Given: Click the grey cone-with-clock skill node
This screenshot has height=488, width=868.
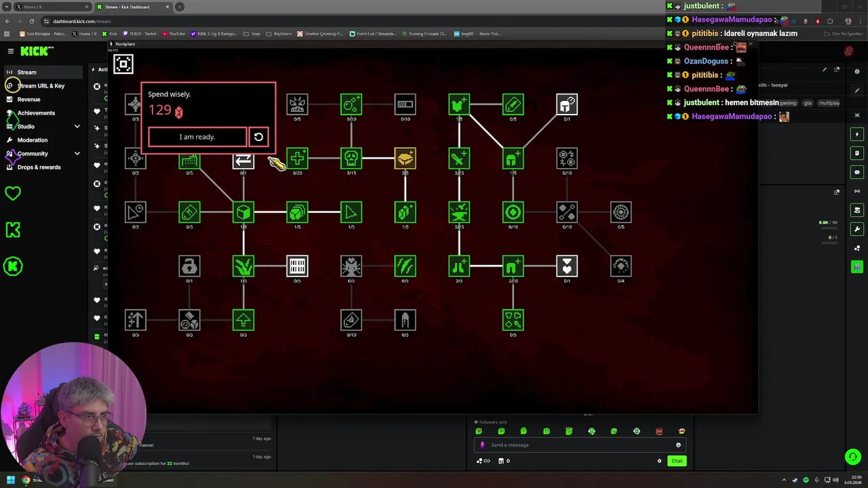Looking at the screenshot, I should [136, 212].
